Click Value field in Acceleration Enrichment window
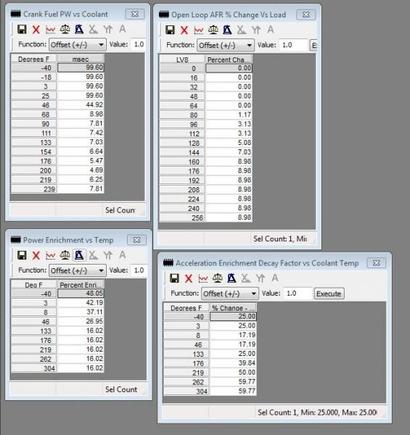410x435 pixels. click(x=298, y=294)
